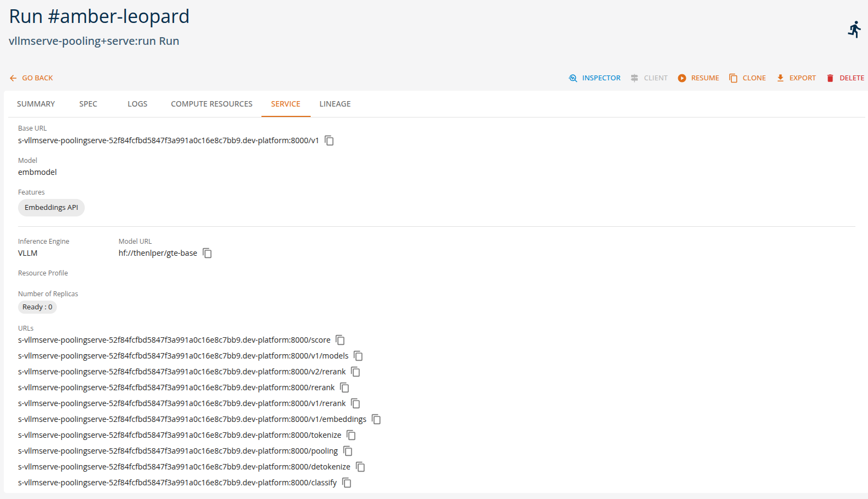The width and height of the screenshot is (868, 499).
Task: Switch to the Summary tab
Action: click(x=36, y=104)
